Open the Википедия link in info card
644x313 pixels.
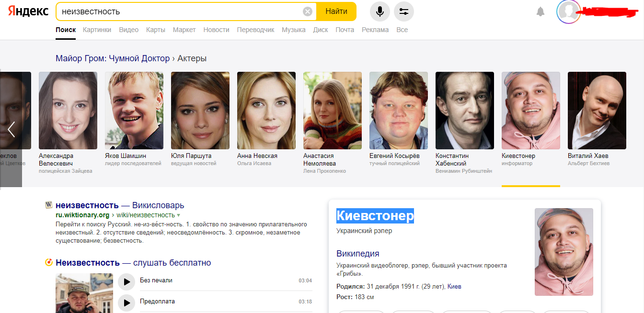[357, 254]
